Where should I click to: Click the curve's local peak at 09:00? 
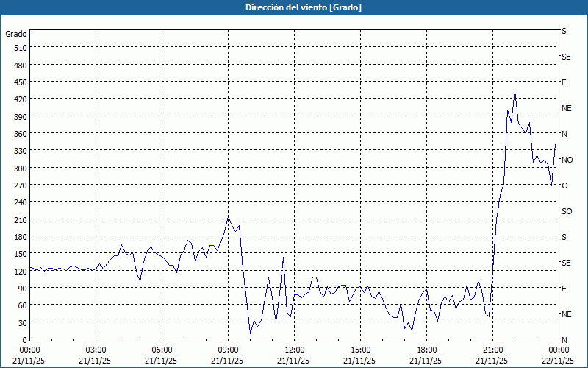(x=229, y=216)
